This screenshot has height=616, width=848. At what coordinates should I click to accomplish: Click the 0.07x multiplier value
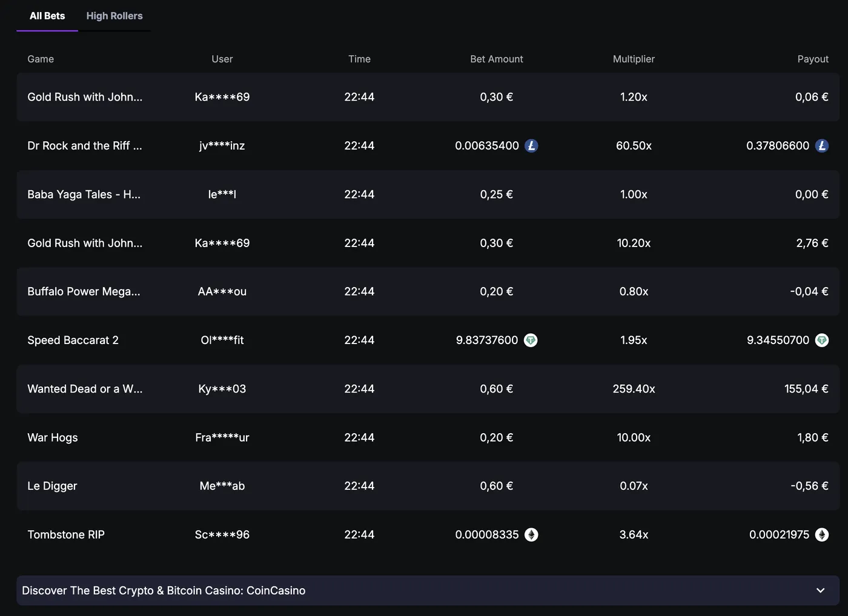pyautogui.click(x=634, y=486)
